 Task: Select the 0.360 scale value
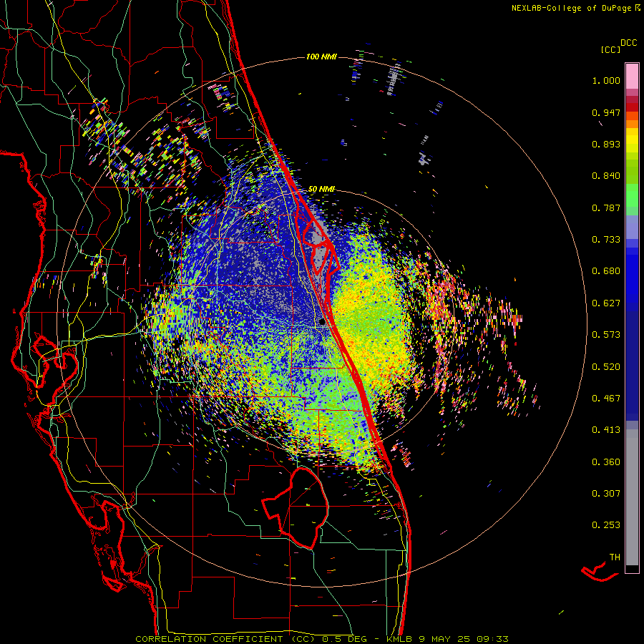tap(606, 462)
